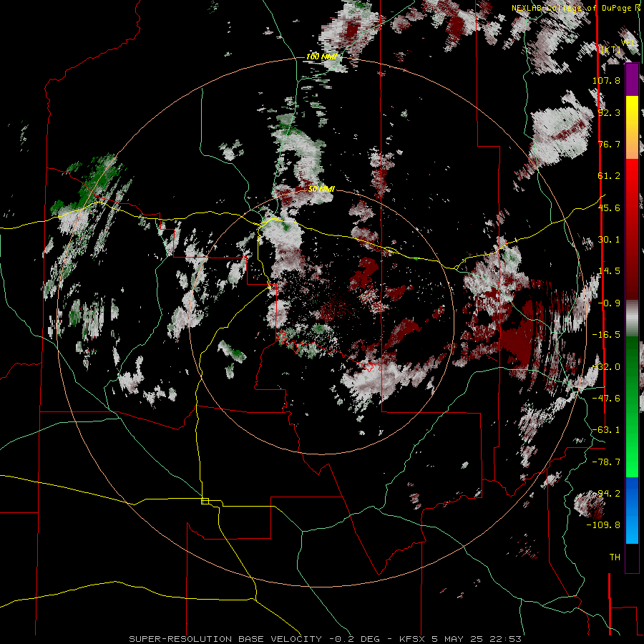Click the VEL legend title
644x644 pixels.
(629, 43)
